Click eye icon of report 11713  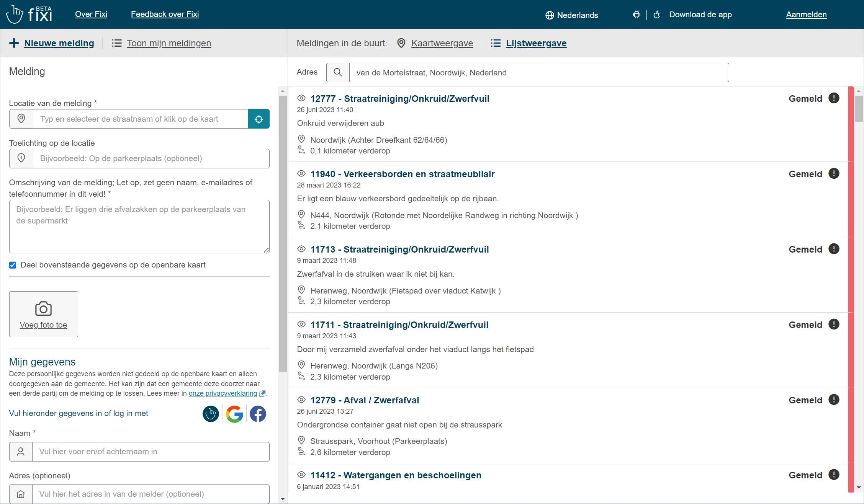point(301,249)
